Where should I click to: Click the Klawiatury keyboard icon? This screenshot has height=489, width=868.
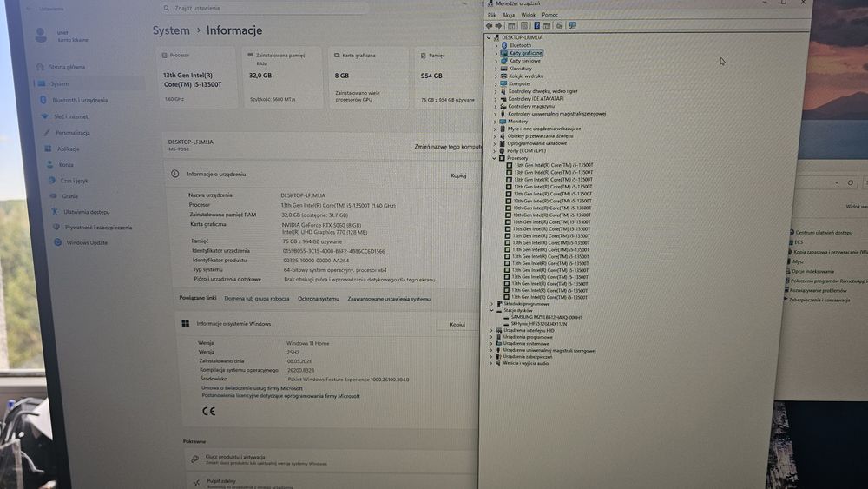pos(503,68)
